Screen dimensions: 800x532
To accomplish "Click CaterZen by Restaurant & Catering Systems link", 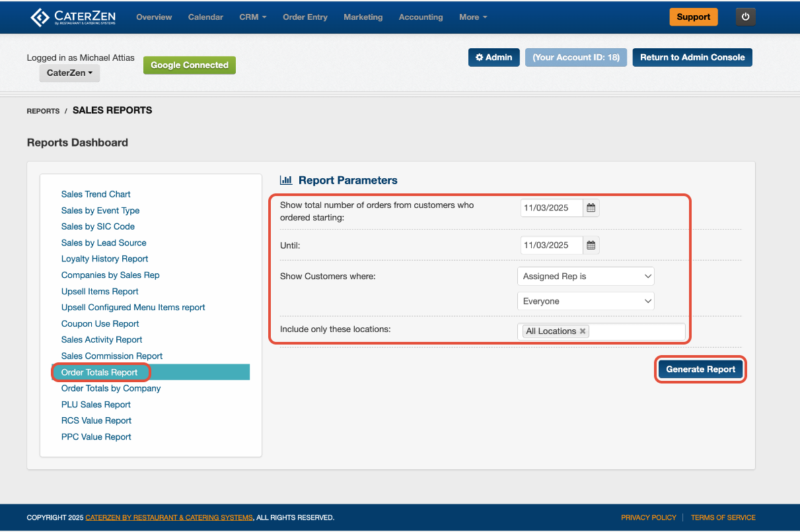I will (x=169, y=518).
